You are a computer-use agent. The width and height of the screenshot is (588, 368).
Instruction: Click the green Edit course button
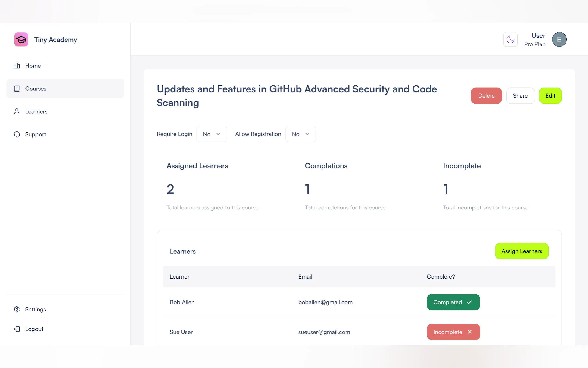(x=550, y=96)
